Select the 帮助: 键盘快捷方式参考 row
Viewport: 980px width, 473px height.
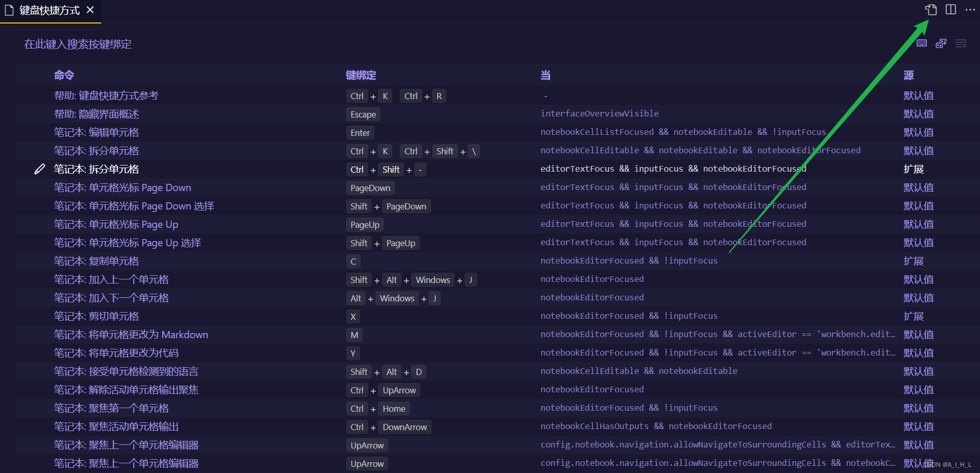tap(497, 96)
